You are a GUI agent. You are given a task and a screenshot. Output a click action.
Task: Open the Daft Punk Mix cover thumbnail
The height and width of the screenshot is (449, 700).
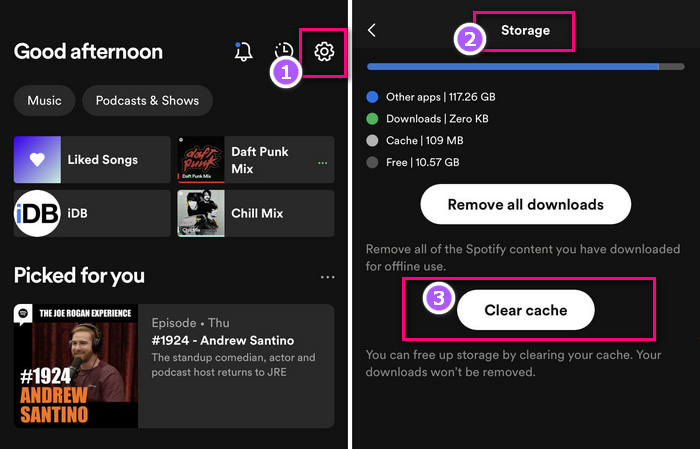200,160
